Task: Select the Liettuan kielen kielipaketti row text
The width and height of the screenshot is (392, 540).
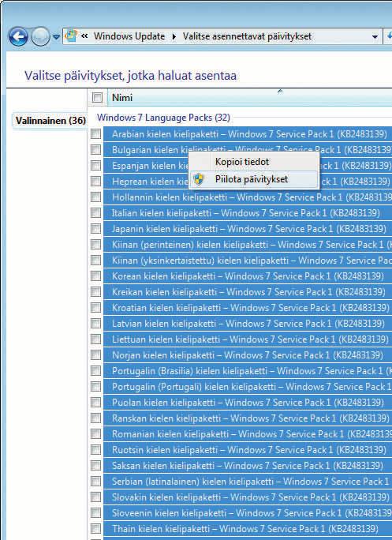Action: pos(250,339)
